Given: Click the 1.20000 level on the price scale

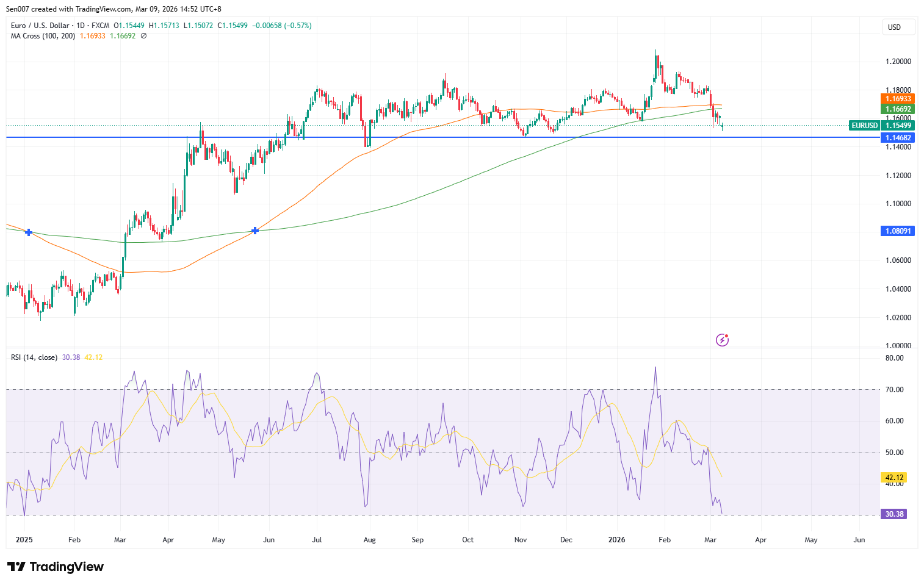Looking at the screenshot, I should 898,62.
